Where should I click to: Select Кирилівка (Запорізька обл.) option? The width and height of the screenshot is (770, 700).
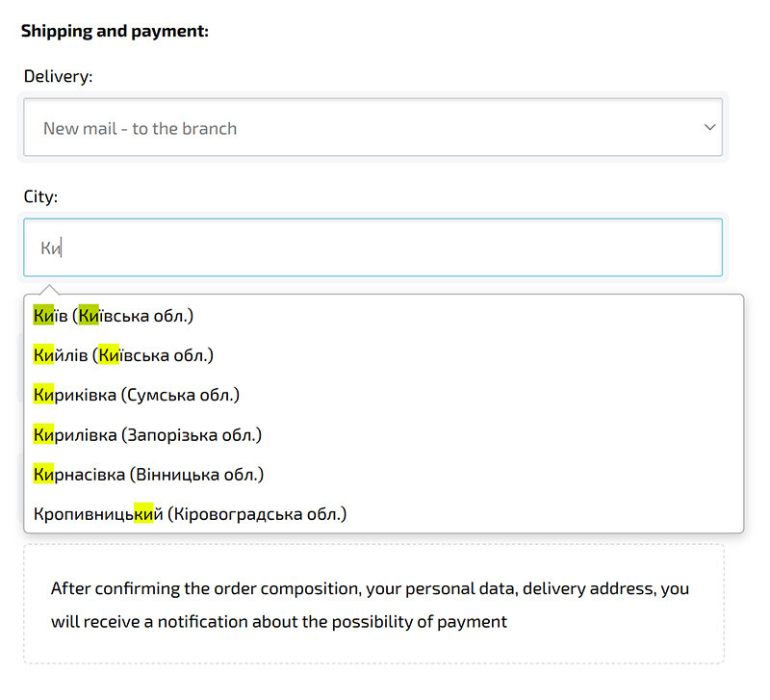pyautogui.click(x=147, y=435)
